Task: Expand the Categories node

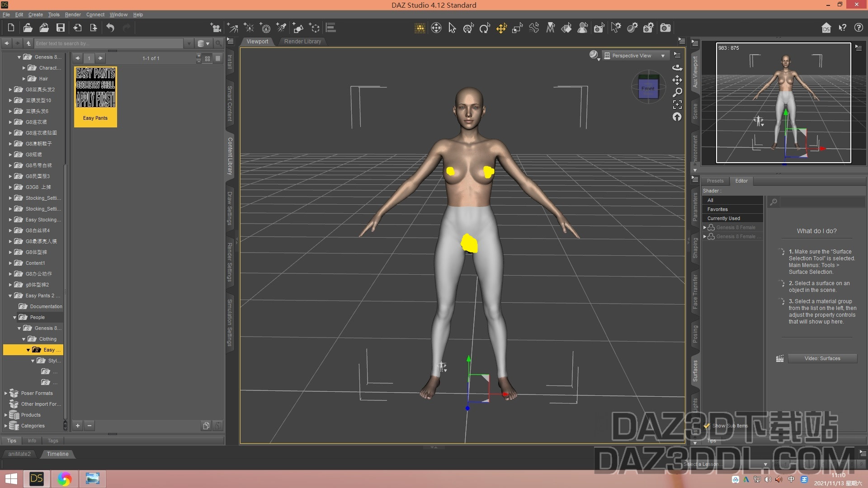Action: click(x=5, y=426)
